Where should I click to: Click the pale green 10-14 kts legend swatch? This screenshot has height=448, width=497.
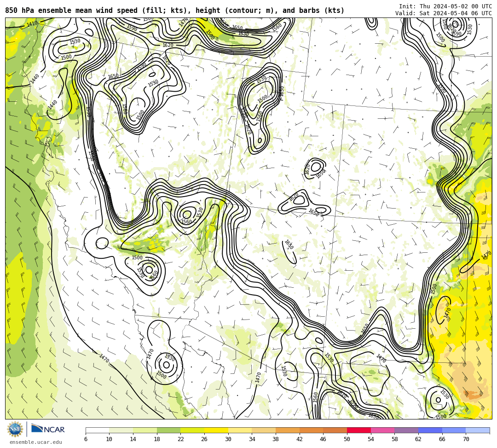click(x=121, y=430)
